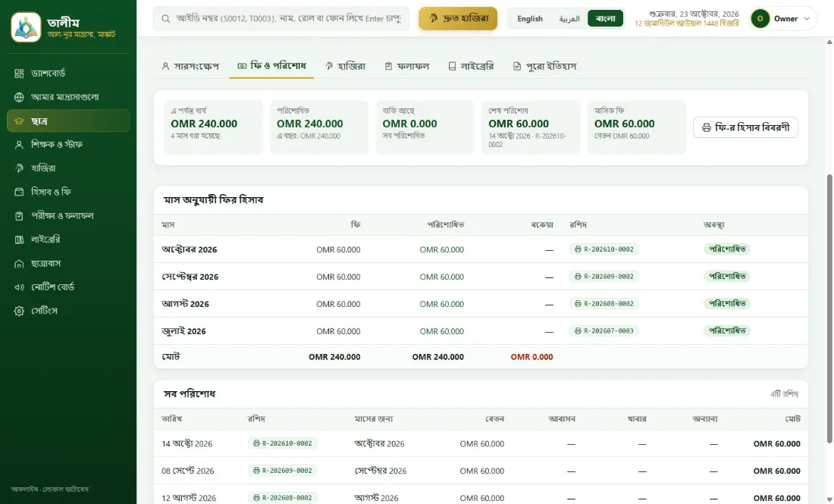Open নোটিশ বোর্ড

point(68,286)
